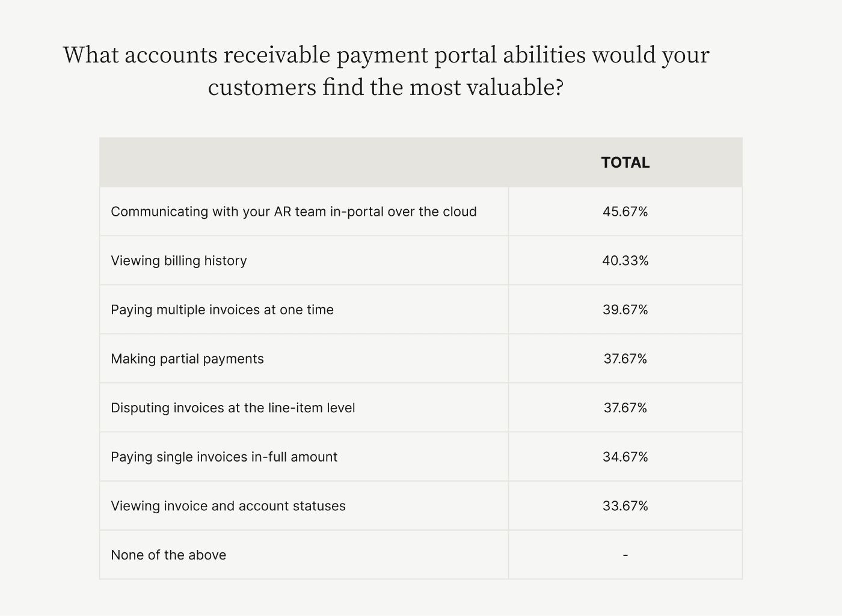
Task: Select 'Paying single invoices in-full amount' label
Action: coord(224,457)
